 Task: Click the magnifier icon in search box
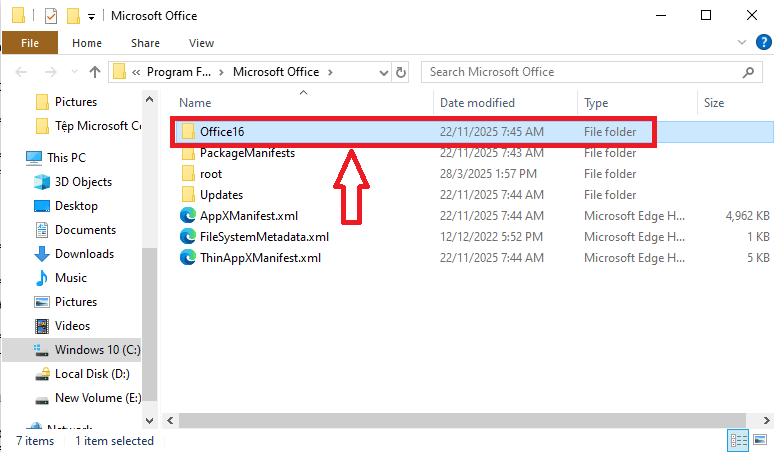tap(748, 72)
